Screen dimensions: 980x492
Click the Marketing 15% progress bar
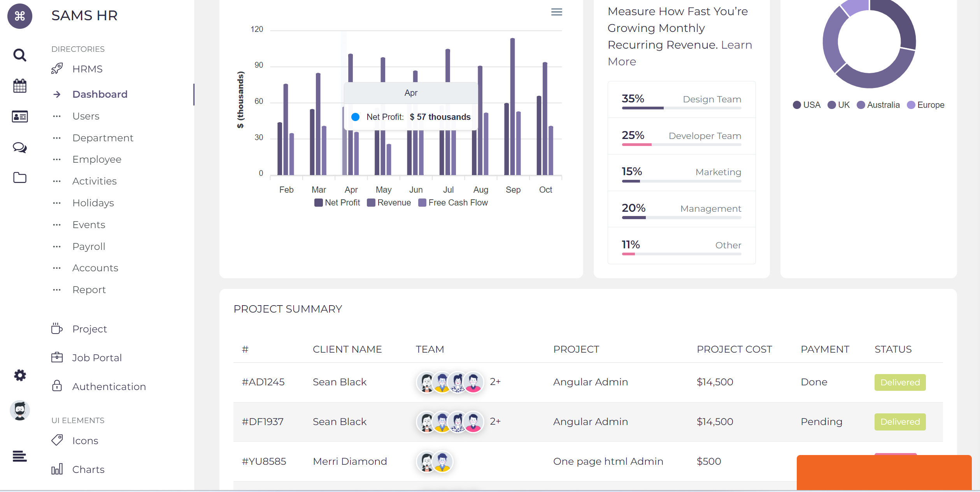coord(682,181)
